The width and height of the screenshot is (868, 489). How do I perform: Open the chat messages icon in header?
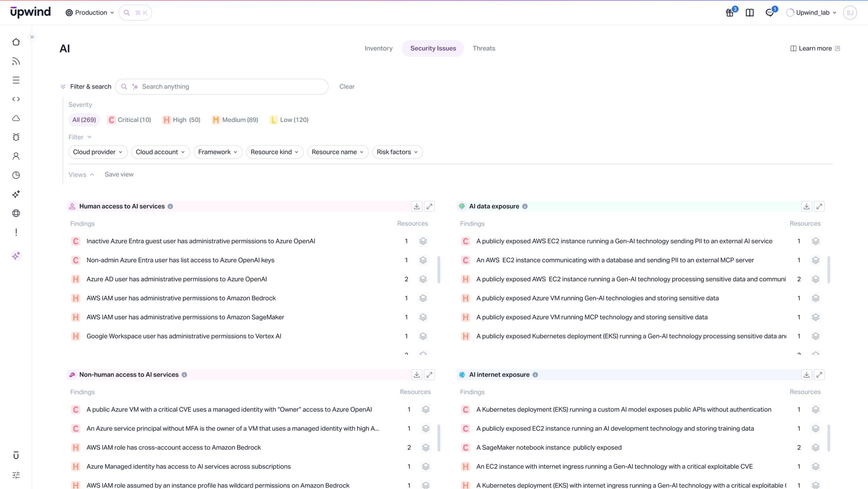coord(770,13)
